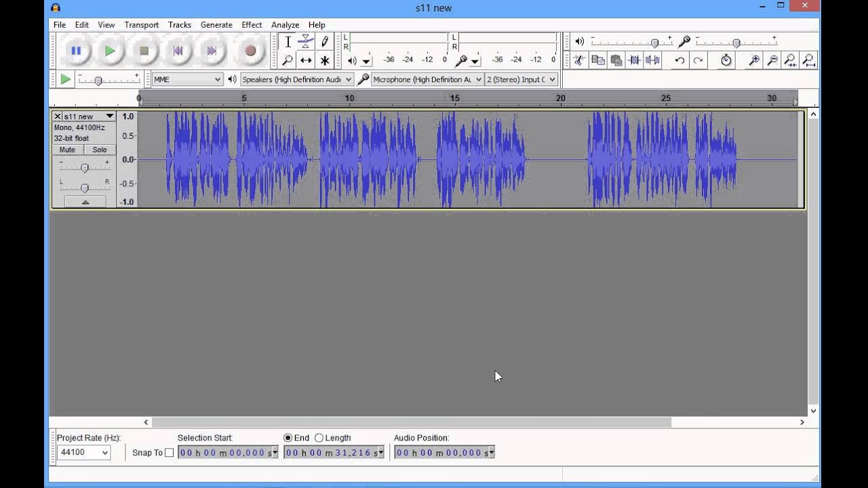Select the Draw pencil tool
Image resolution: width=868 pixels, height=488 pixels.
[x=324, y=41]
